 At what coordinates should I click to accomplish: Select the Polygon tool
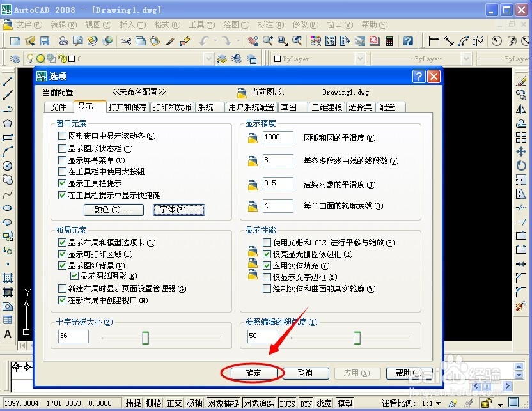coord(8,123)
